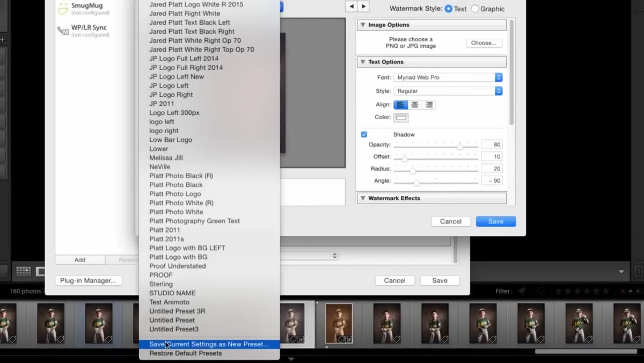Filter filmstrip by unflagged status
The width and height of the screenshot is (644, 363).
pos(541,291)
